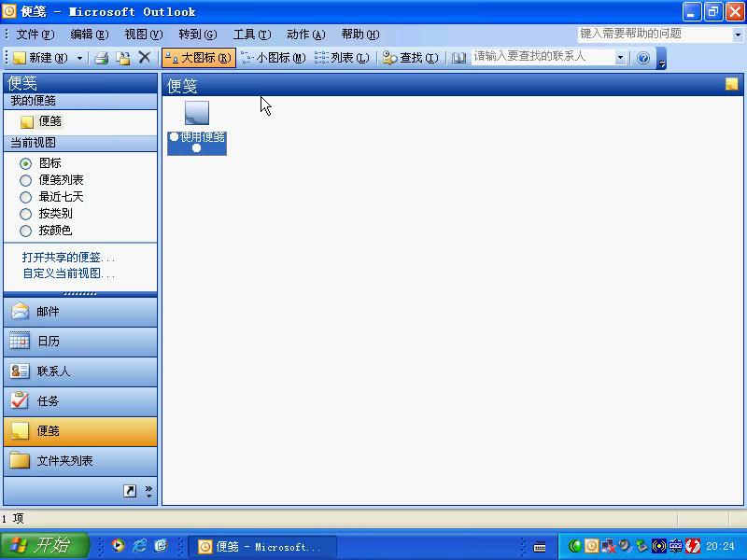Viewport: 747px width, 560px height.
Task: Open the New button dropdown arrow
Action: pos(79,58)
